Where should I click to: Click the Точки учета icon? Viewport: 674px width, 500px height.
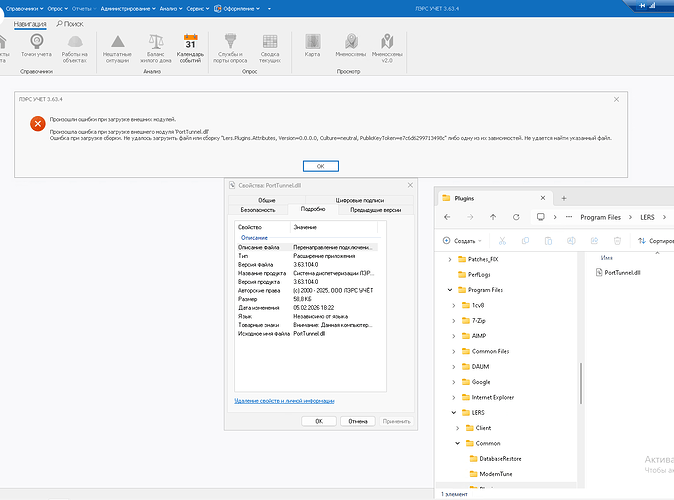[x=35, y=42]
